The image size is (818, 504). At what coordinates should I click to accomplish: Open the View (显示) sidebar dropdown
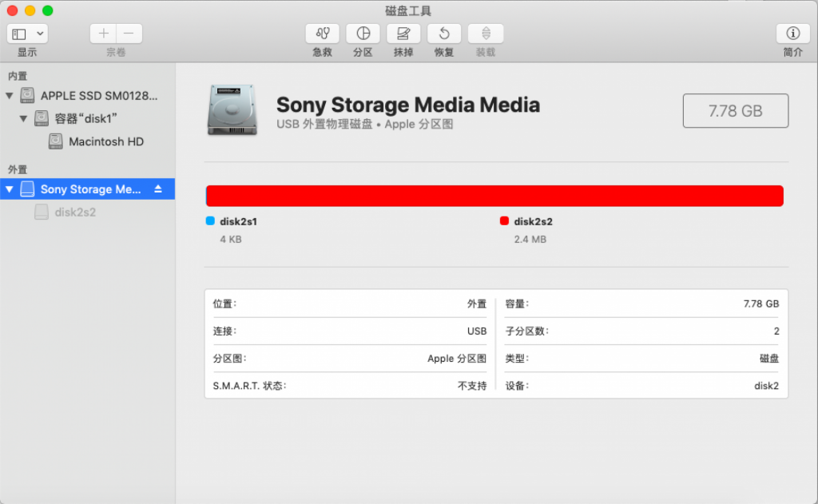click(x=27, y=34)
